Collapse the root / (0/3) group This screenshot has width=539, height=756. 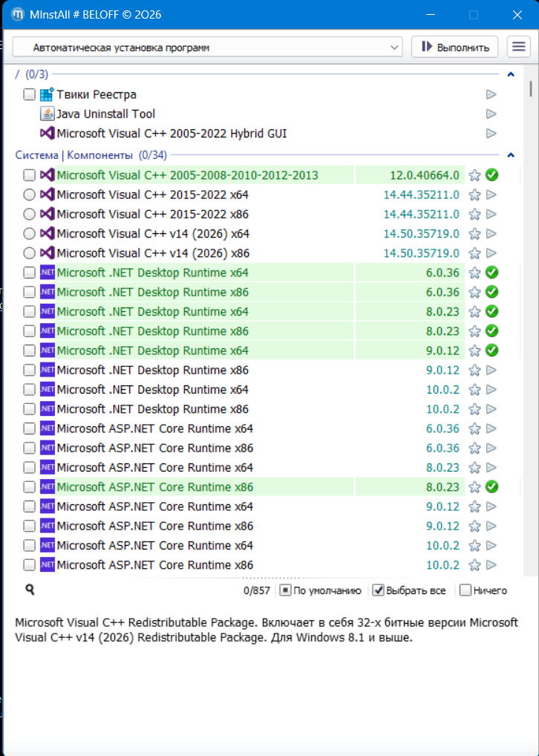pos(511,74)
